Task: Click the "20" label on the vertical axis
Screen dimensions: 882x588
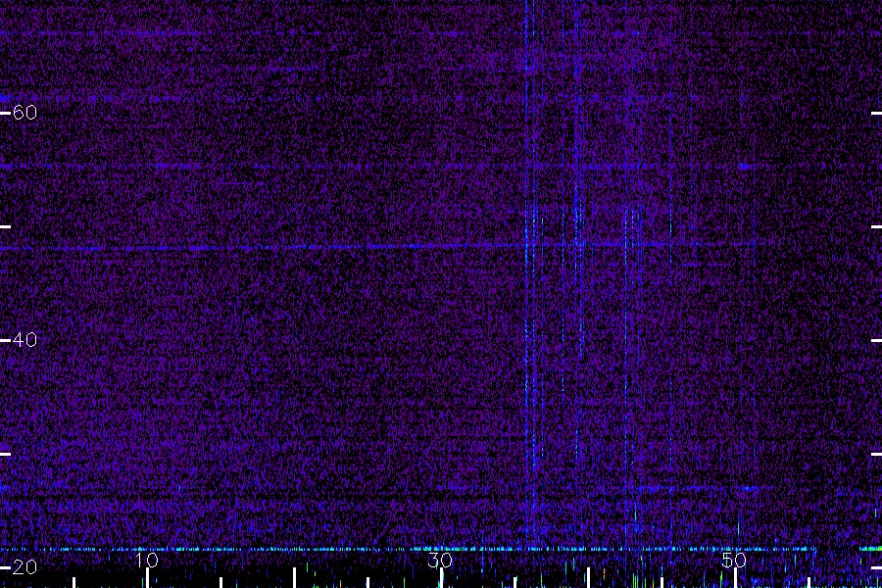Action: click(x=24, y=567)
